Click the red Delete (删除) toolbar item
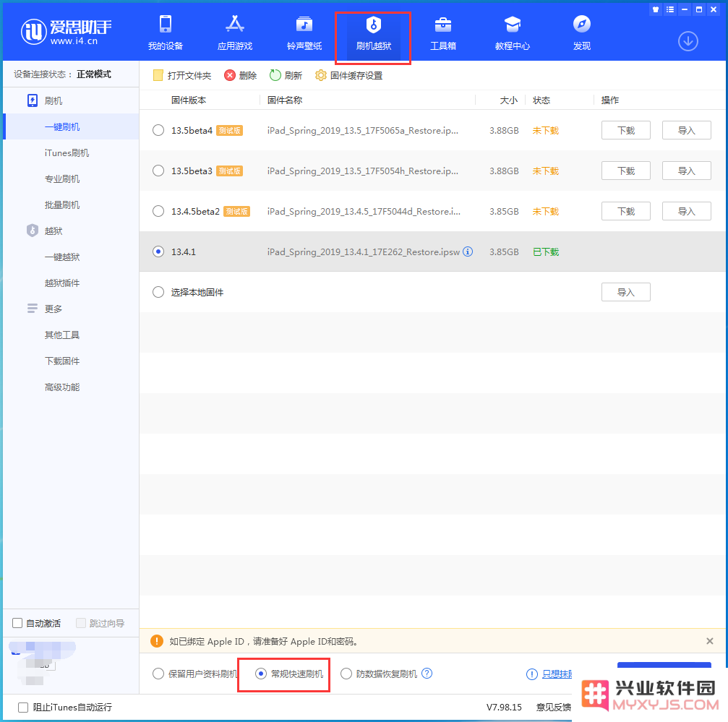 point(241,75)
